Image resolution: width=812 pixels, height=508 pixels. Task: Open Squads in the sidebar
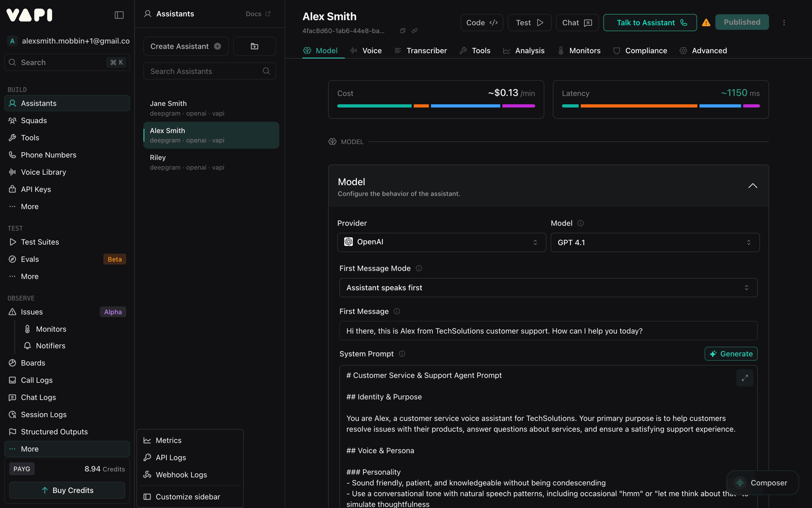[x=67, y=121]
